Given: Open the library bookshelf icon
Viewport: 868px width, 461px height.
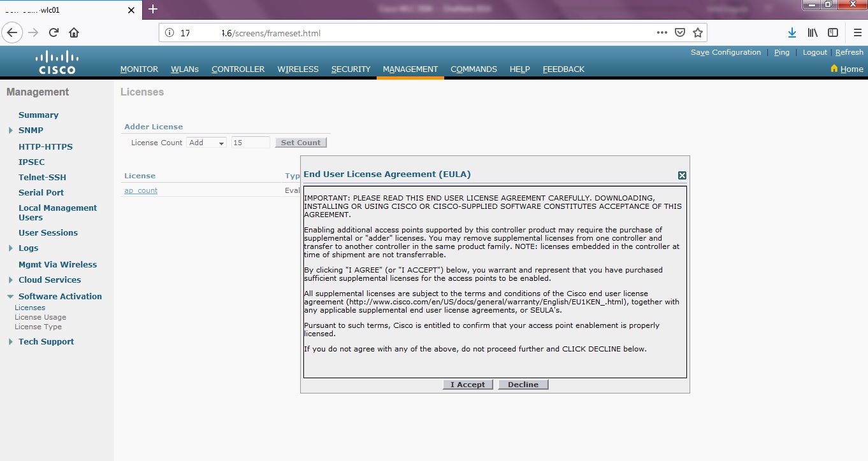Looking at the screenshot, I should [813, 32].
